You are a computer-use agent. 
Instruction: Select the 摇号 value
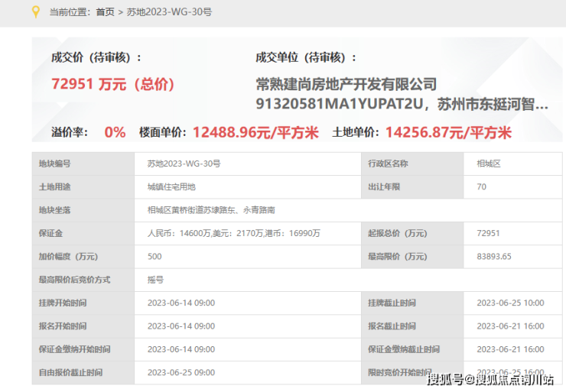tap(155, 280)
